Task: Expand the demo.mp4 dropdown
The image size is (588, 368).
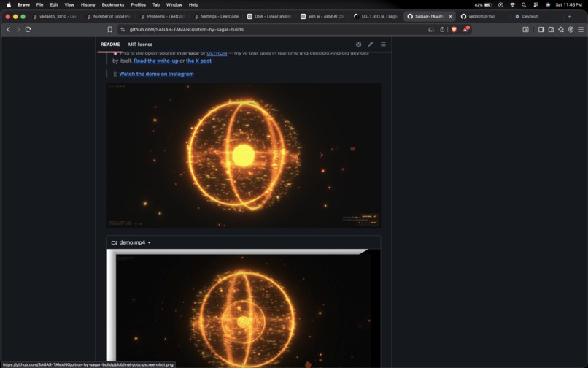Action: [131, 242]
